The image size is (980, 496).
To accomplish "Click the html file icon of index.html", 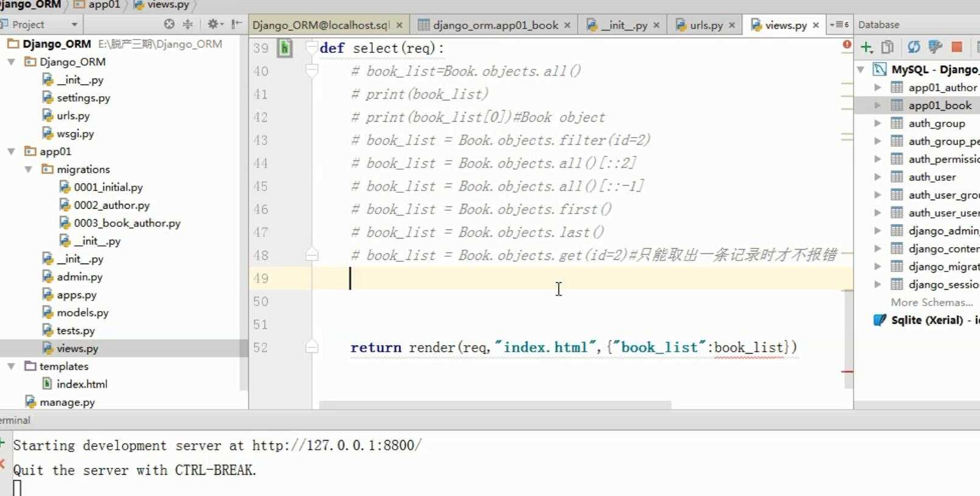I will (x=47, y=384).
